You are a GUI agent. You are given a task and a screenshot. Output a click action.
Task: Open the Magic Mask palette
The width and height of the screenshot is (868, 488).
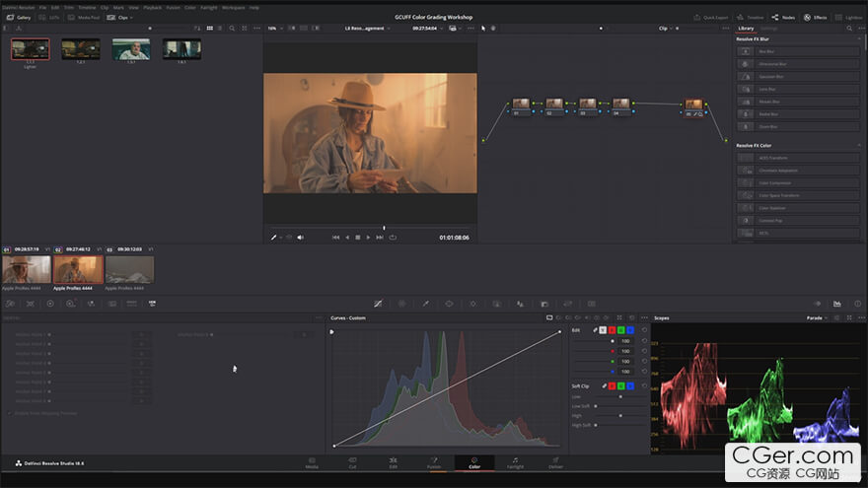pos(496,304)
